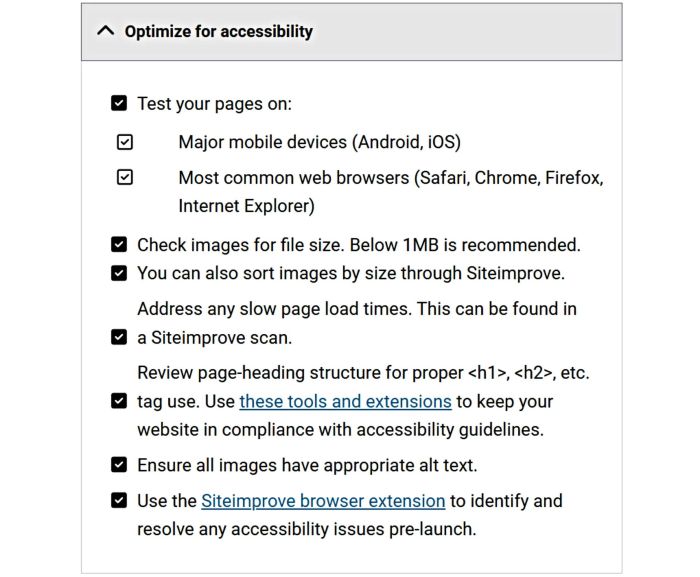Click the sort images through Siteimprove label
700x577 pixels.
coord(351,273)
